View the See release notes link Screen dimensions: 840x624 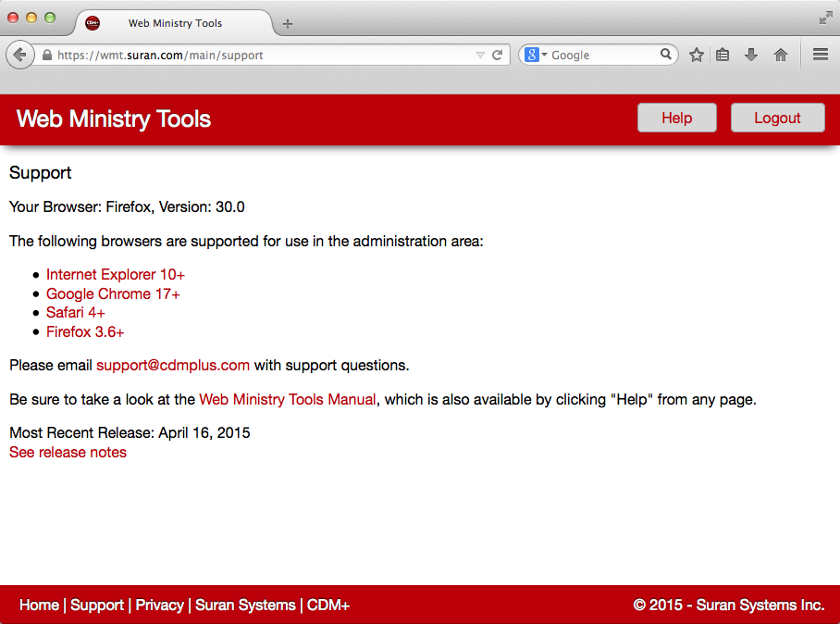pyautogui.click(x=68, y=452)
